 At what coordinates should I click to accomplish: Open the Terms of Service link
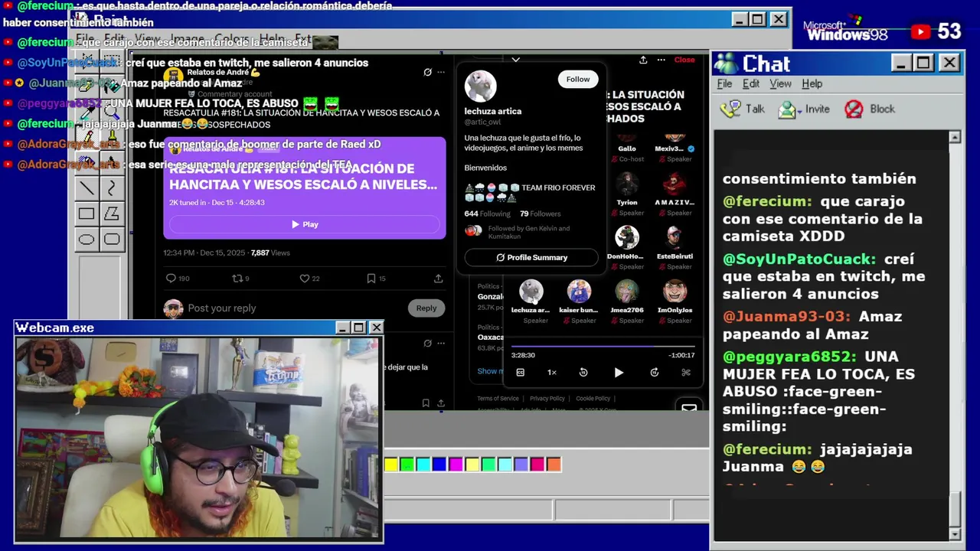tap(498, 399)
